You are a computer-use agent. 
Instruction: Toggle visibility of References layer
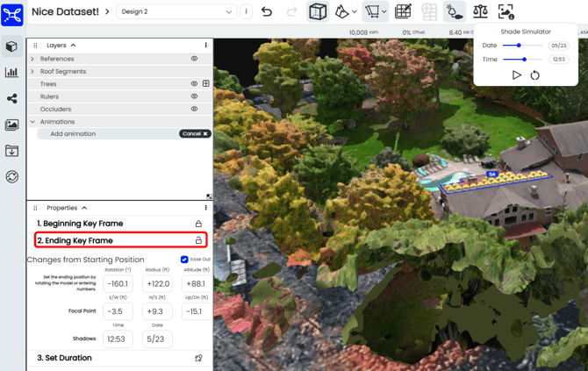pos(194,59)
